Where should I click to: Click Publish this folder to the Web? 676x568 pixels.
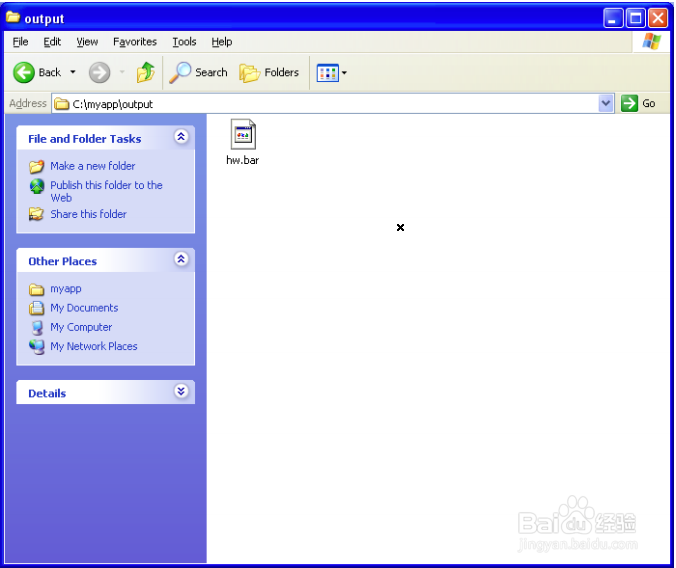click(106, 191)
